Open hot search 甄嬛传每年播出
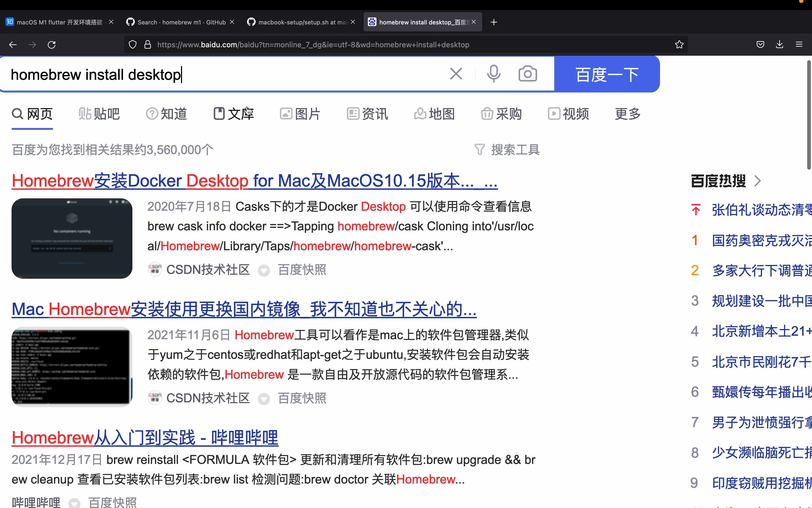This screenshot has height=508, width=812. point(762,392)
